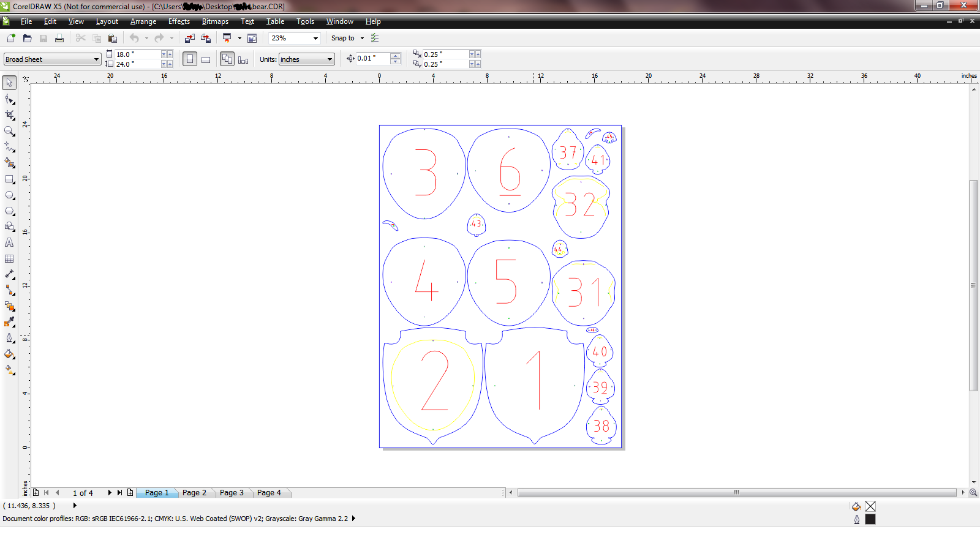Screen dimensions: 980x551
Task: Select the Connector tool
Action: 9,290
